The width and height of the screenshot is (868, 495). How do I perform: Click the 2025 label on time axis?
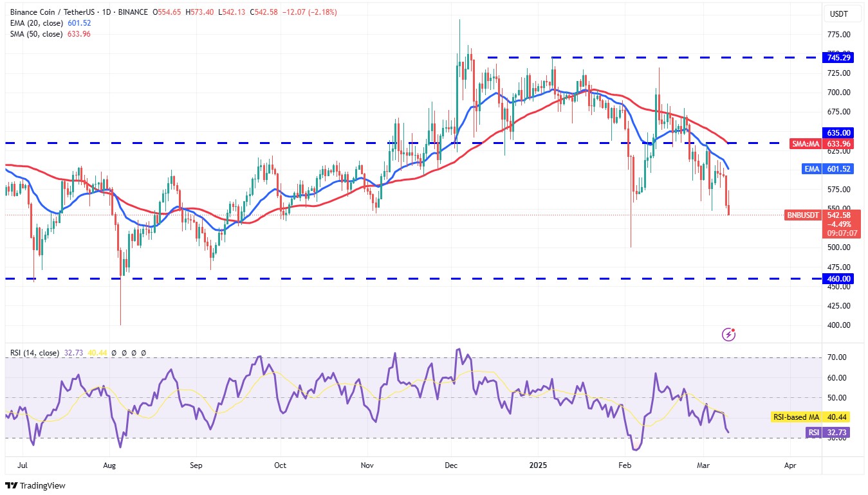[x=539, y=464]
